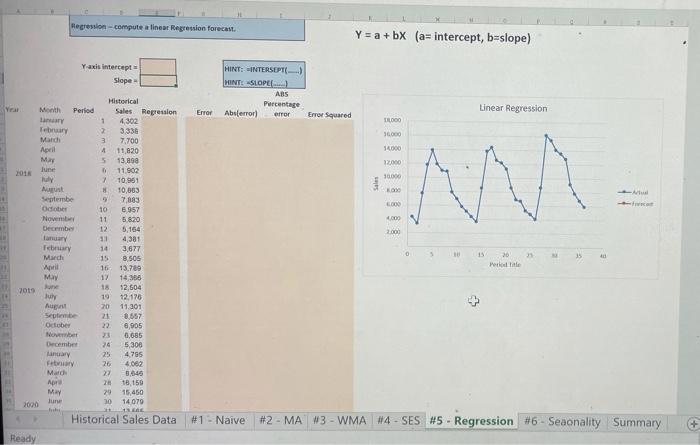Viewport: 700px width, 445px height.
Task: Click the Month column header
Action: coord(50,109)
